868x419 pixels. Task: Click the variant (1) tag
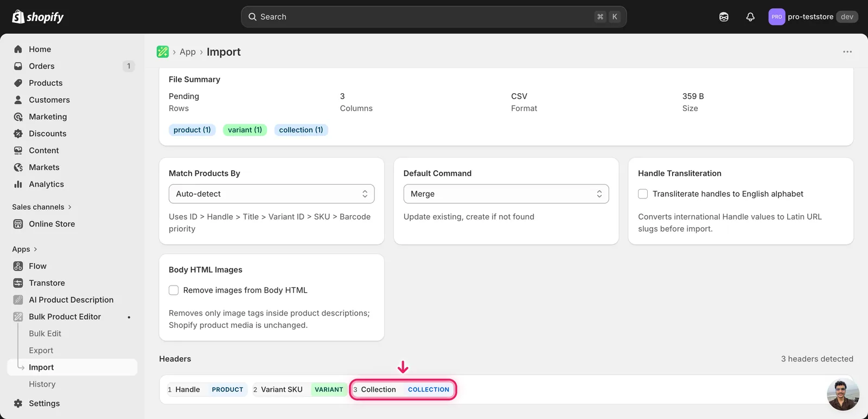point(245,130)
